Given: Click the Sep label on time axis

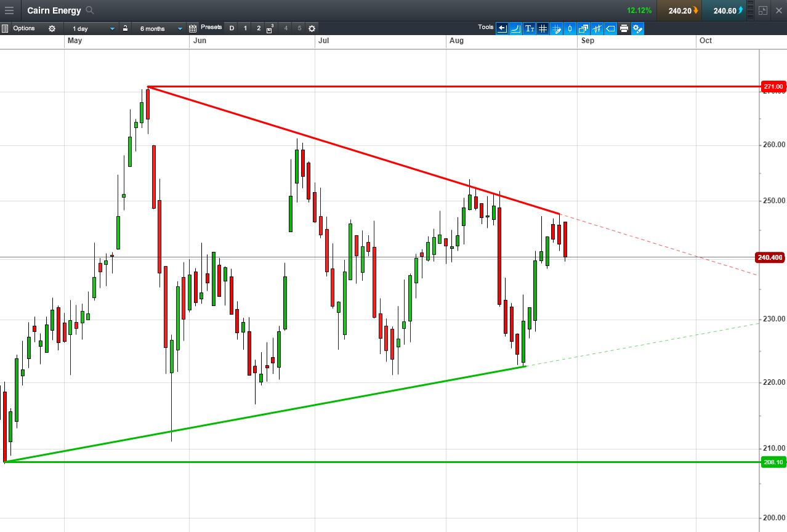Looking at the screenshot, I should (x=587, y=41).
